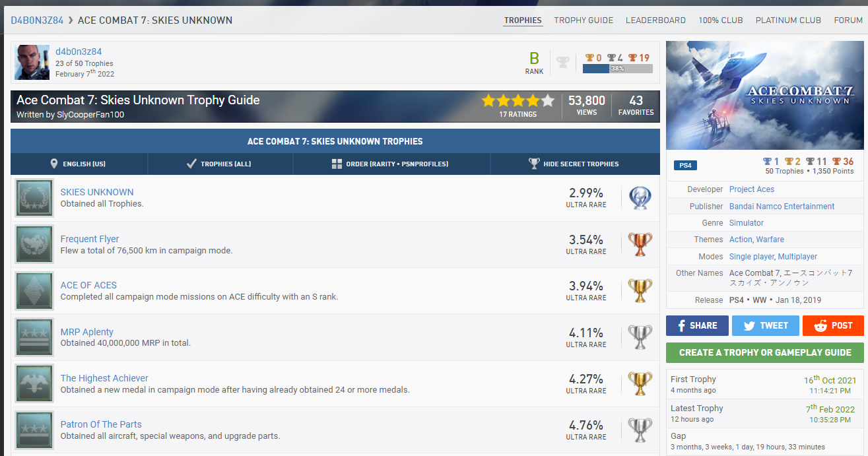
Task: Click Patron Of The Parts trophy tile icon
Action: pos(34,430)
